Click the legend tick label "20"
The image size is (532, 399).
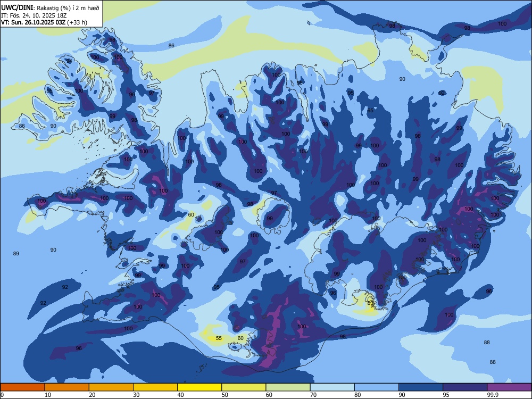[x=92, y=395]
